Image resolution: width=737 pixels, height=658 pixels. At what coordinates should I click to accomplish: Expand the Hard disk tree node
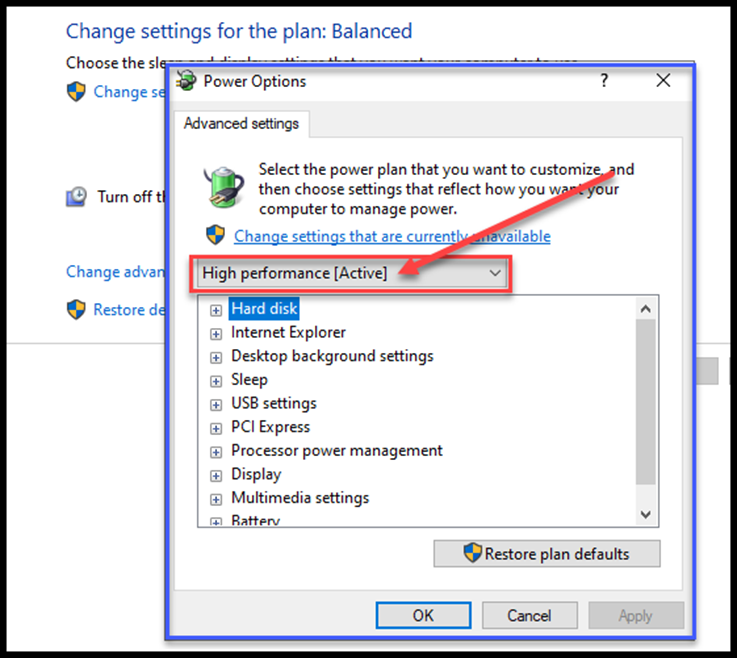click(x=216, y=310)
